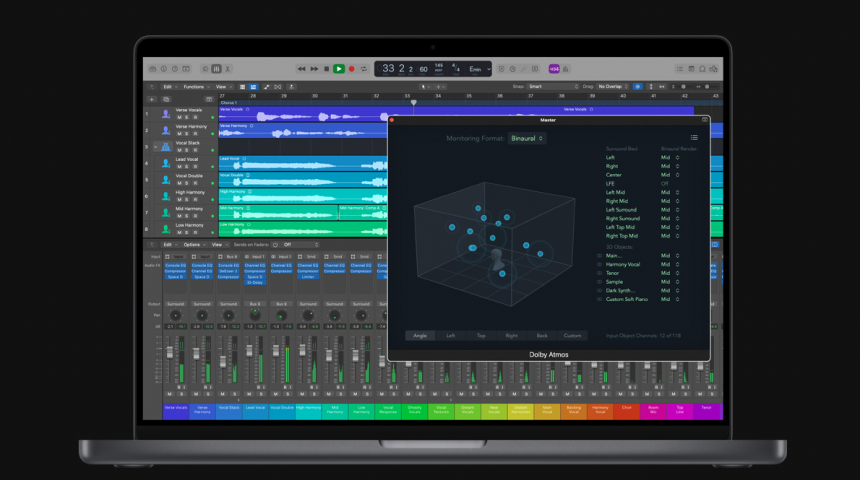Open the Drag No Overlap dropdown

(613, 87)
